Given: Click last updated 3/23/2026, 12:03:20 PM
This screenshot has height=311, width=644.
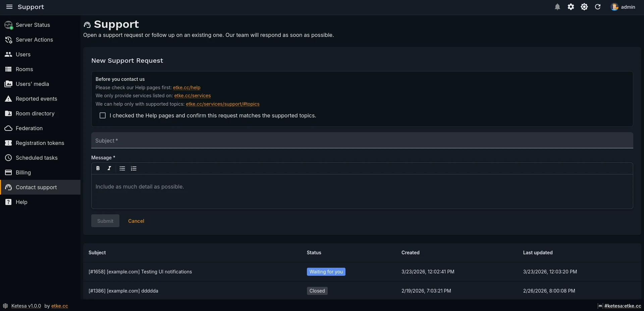Looking at the screenshot, I should [550, 272].
